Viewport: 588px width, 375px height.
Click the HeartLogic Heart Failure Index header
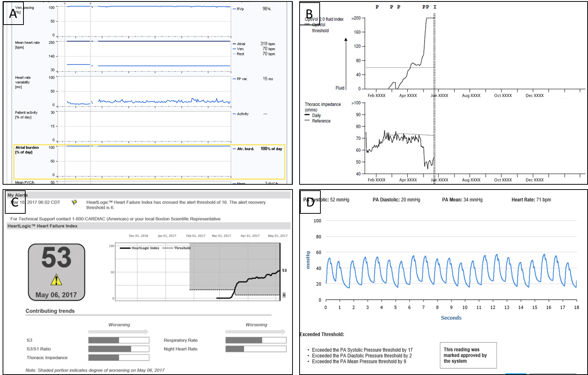point(42,226)
